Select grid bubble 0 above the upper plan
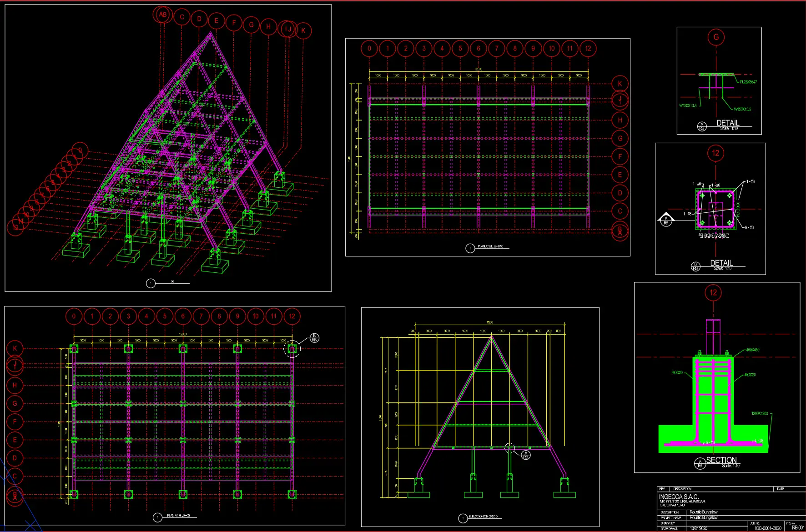 click(369, 48)
